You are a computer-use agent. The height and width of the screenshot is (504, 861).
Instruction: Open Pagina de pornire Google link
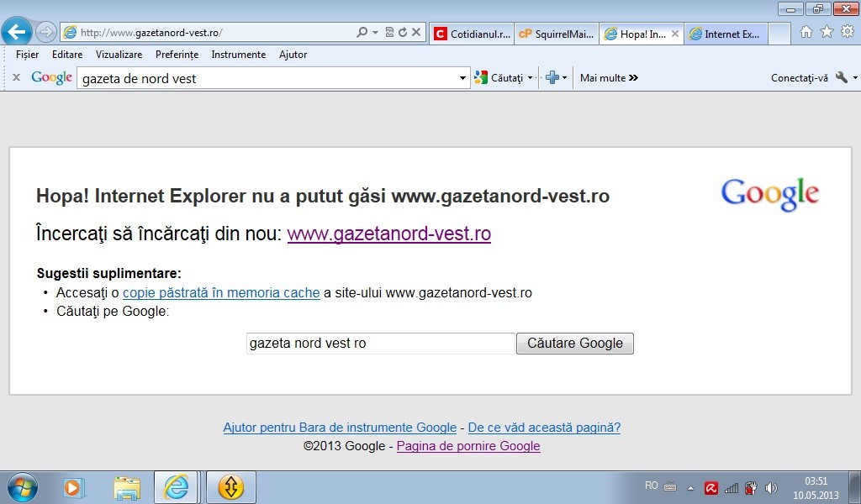[468, 446]
